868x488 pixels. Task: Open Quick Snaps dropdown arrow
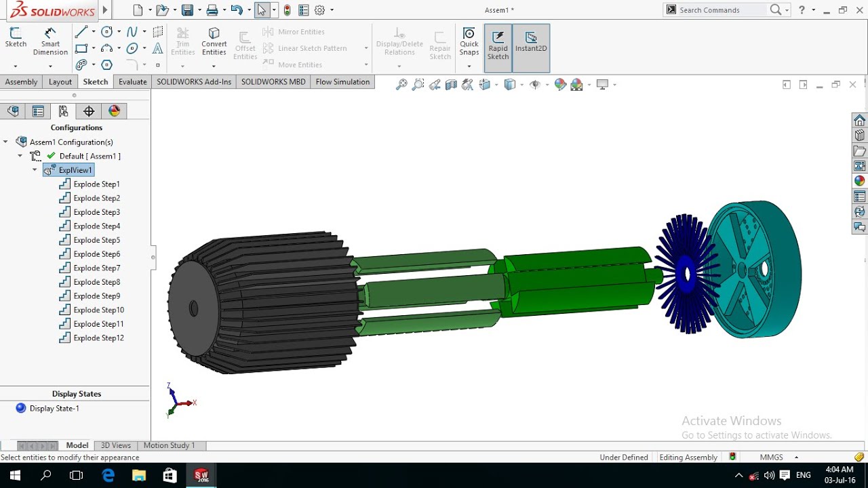pyautogui.click(x=469, y=66)
